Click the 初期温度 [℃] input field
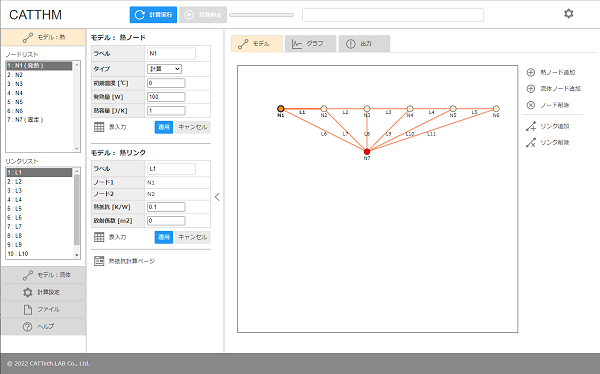 [x=166, y=83]
